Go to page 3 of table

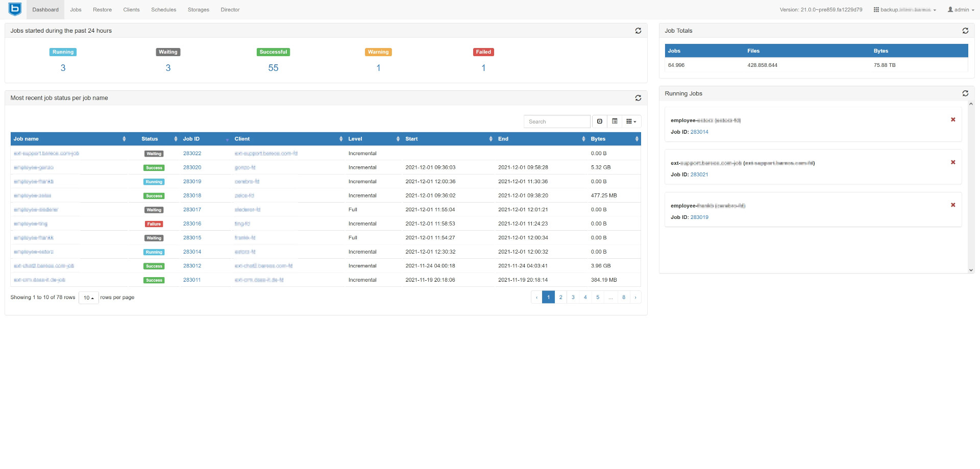pyautogui.click(x=573, y=297)
